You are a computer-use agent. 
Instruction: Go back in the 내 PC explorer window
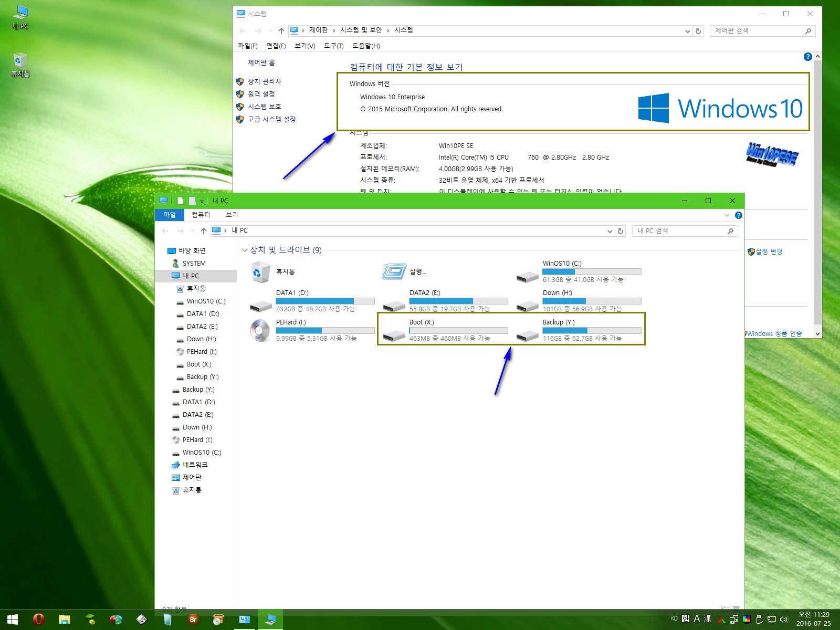tap(165, 231)
